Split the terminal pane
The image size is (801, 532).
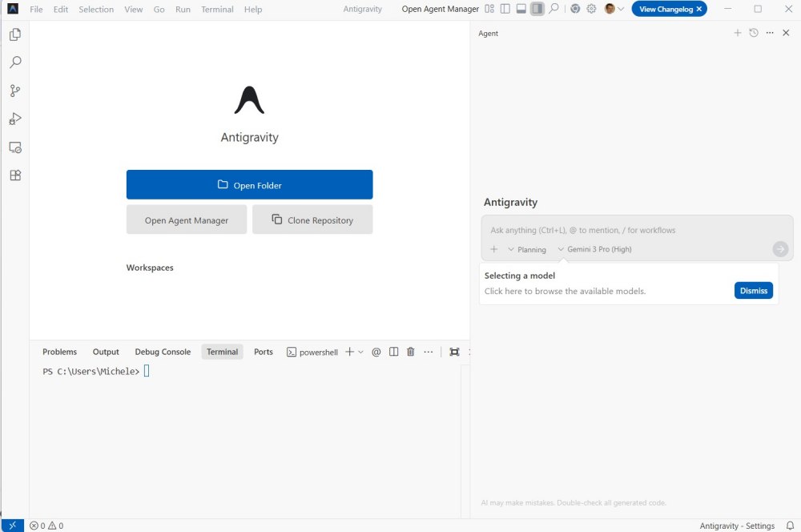393,352
